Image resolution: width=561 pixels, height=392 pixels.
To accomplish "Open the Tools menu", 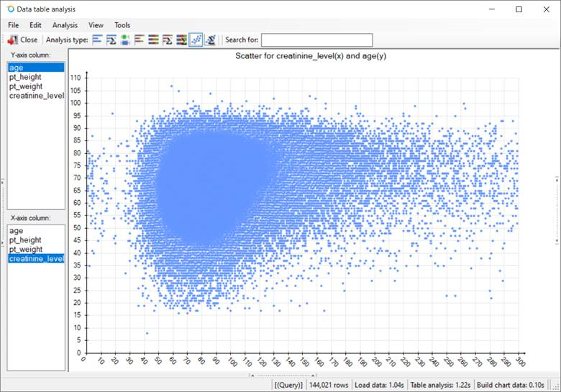I will pyautogui.click(x=122, y=25).
